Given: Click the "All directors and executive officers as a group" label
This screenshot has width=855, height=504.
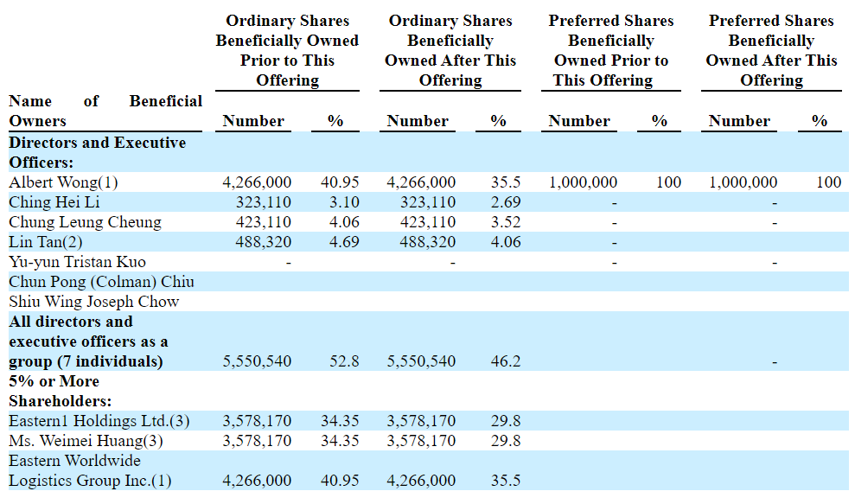Looking at the screenshot, I should (88, 341).
